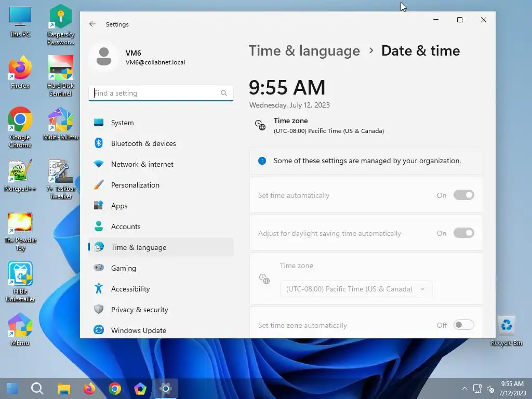
Task: Click the Accessibility figure icon
Action: click(99, 288)
